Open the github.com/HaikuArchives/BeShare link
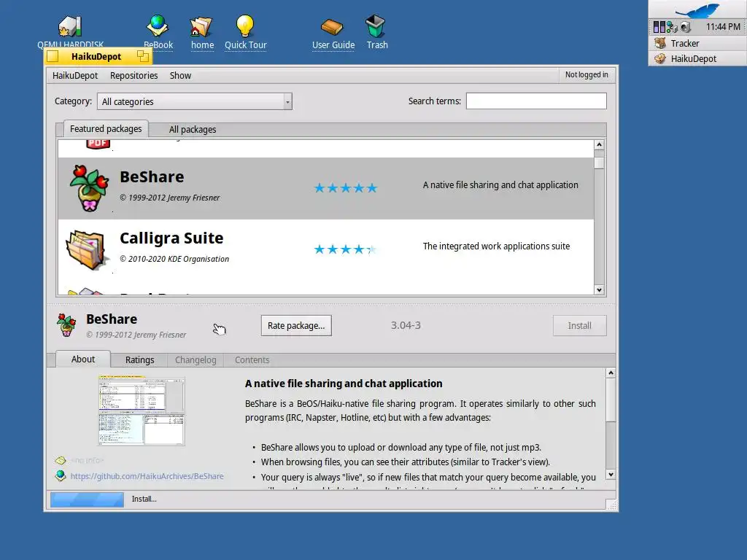Screen dimensions: 747x560 147,476
